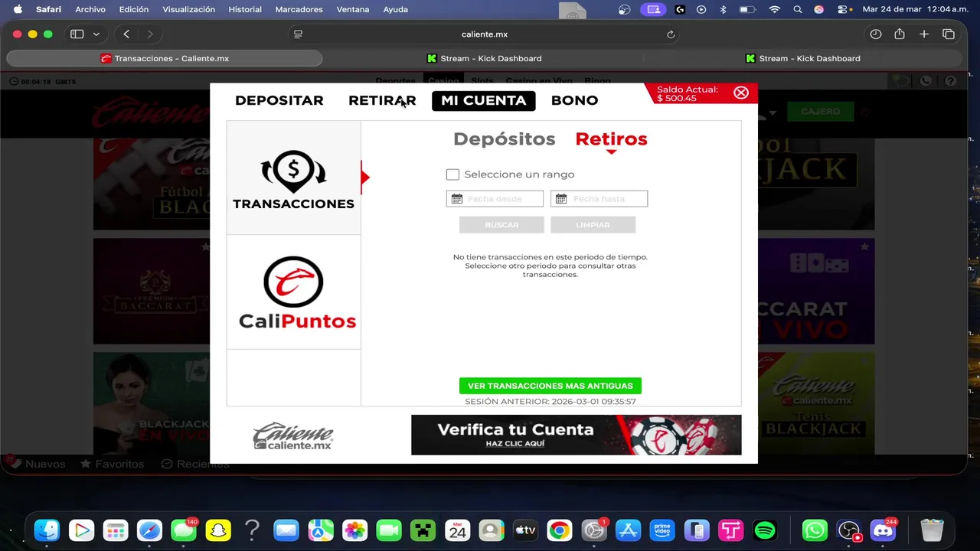980x551 pixels.
Task: Reload the page in Safari
Action: point(671,34)
